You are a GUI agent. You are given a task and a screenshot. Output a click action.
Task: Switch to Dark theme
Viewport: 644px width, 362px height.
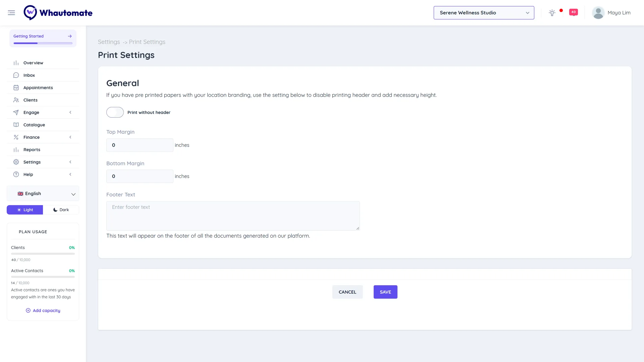coord(61,210)
